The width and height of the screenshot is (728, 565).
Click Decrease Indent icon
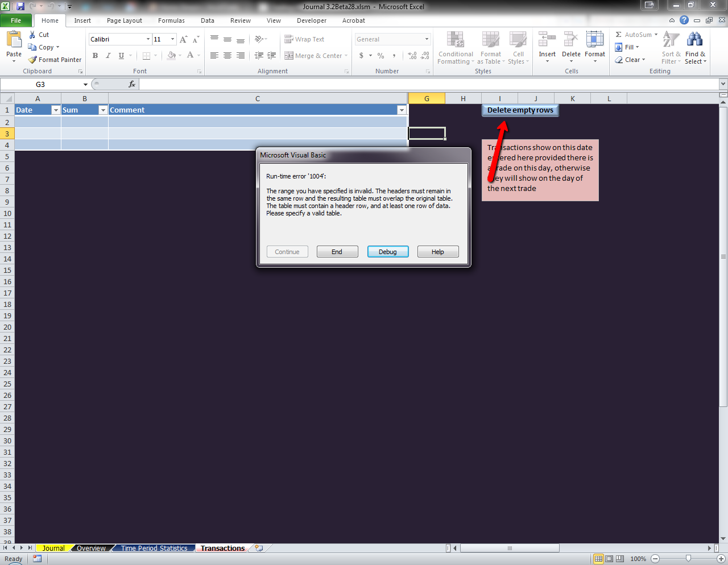click(259, 56)
